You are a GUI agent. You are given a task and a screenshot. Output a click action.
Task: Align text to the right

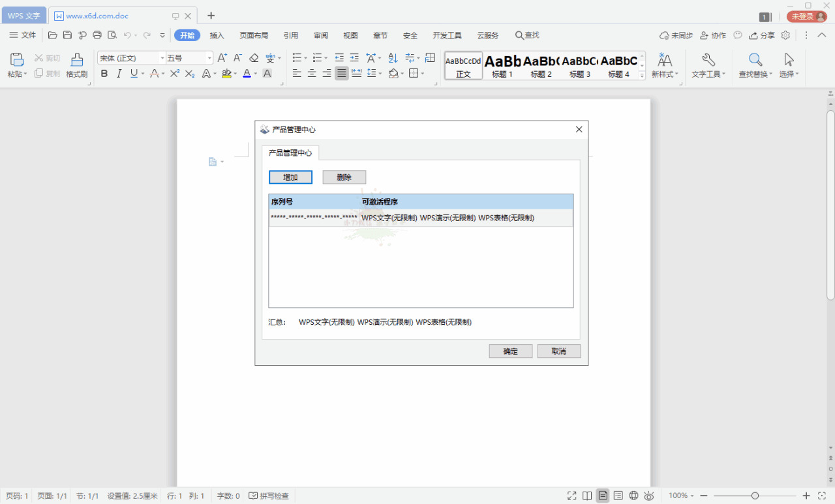coord(327,74)
